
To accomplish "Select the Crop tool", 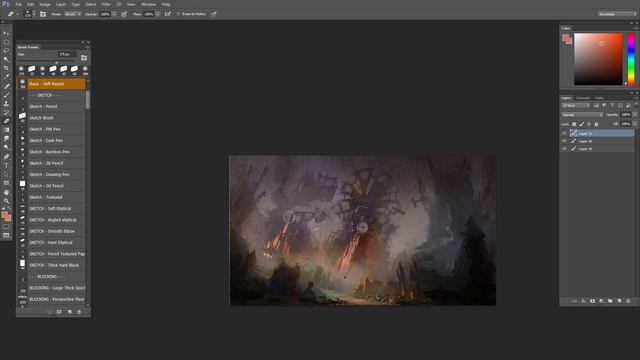I will click(x=6, y=68).
